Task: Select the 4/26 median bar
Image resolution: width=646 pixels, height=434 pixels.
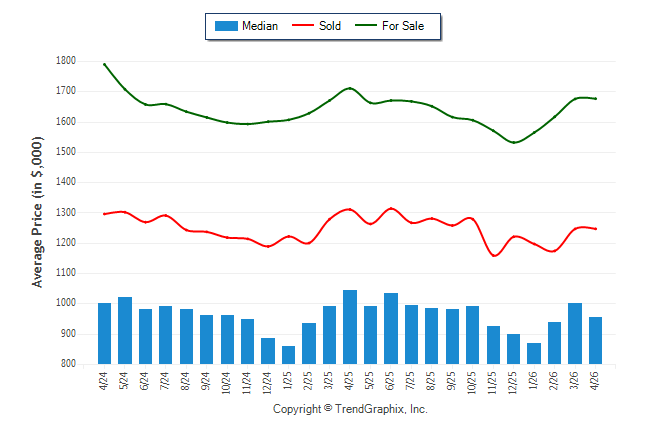Action: coord(595,341)
